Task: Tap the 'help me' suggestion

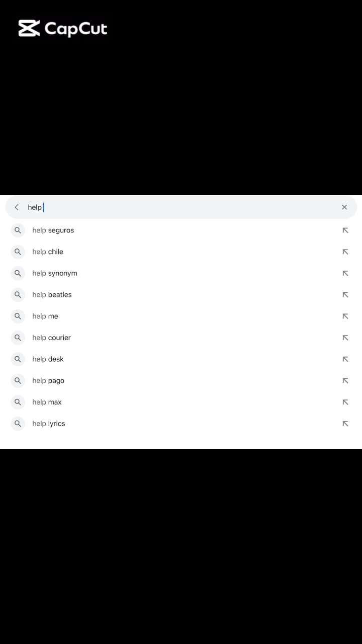Action: pos(45,316)
